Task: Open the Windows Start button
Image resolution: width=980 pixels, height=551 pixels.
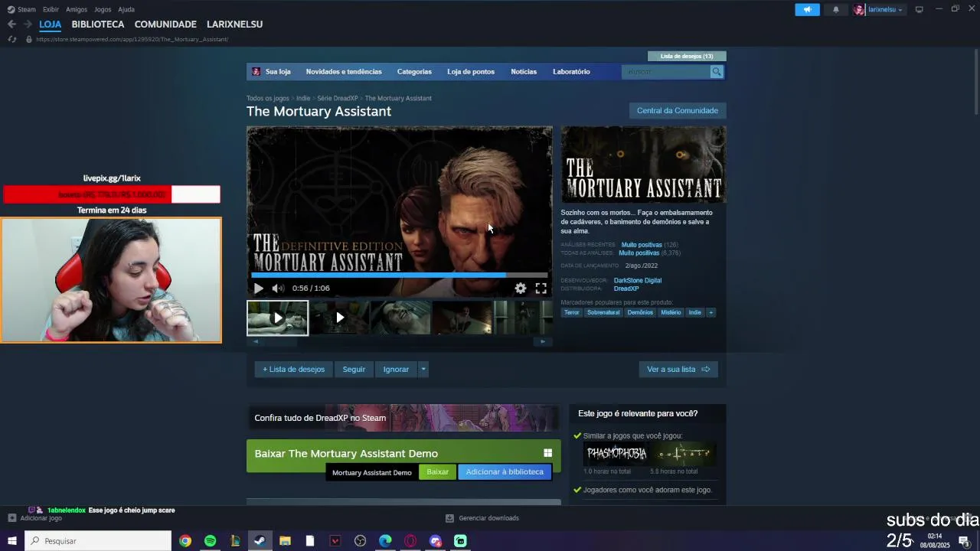Action: pyautogui.click(x=11, y=541)
